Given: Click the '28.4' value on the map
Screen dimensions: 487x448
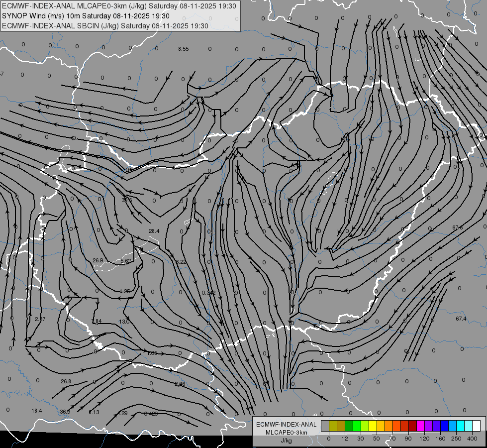Looking at the screenshot, I should pos(154,231).
